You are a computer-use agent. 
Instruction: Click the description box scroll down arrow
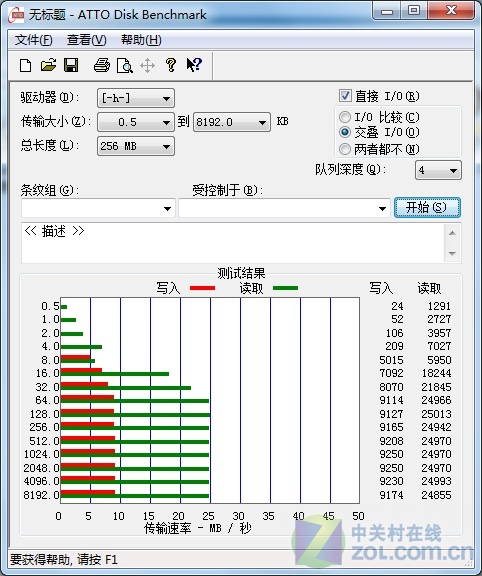click(452, 253)
